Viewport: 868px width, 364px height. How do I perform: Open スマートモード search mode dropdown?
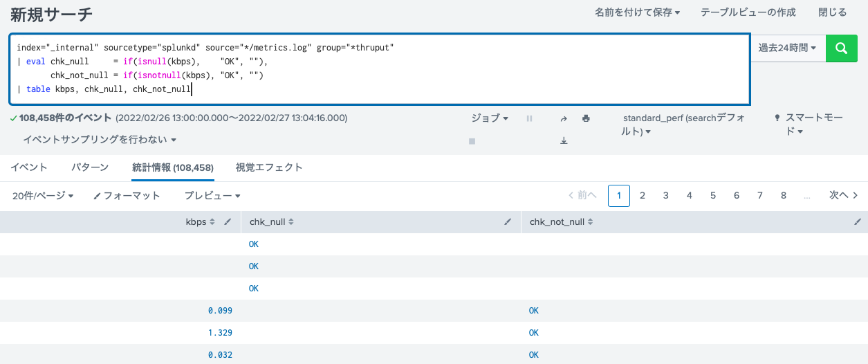809,125
